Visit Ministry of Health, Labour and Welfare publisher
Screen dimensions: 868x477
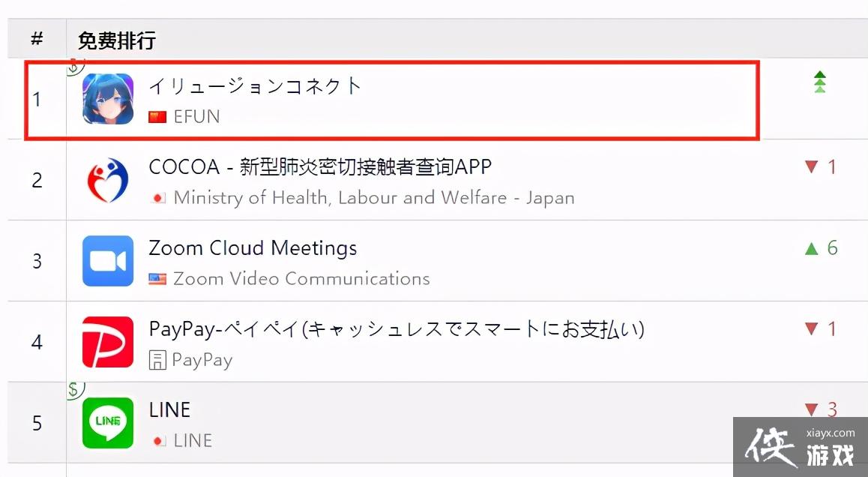click(x=373, y=198)
